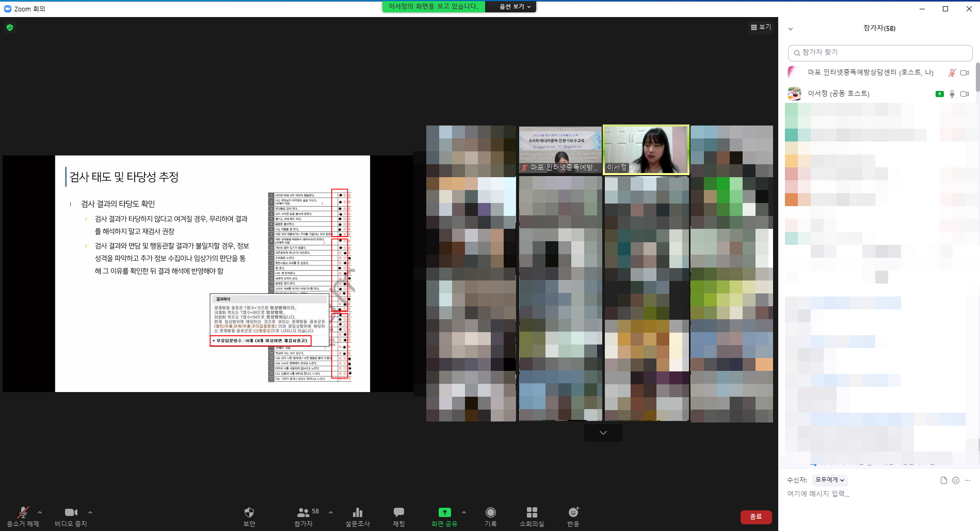Open the 보안 (Security) shield icon
Screen dimensions: 980x531
pyautogui.click(x=249, y=512)
